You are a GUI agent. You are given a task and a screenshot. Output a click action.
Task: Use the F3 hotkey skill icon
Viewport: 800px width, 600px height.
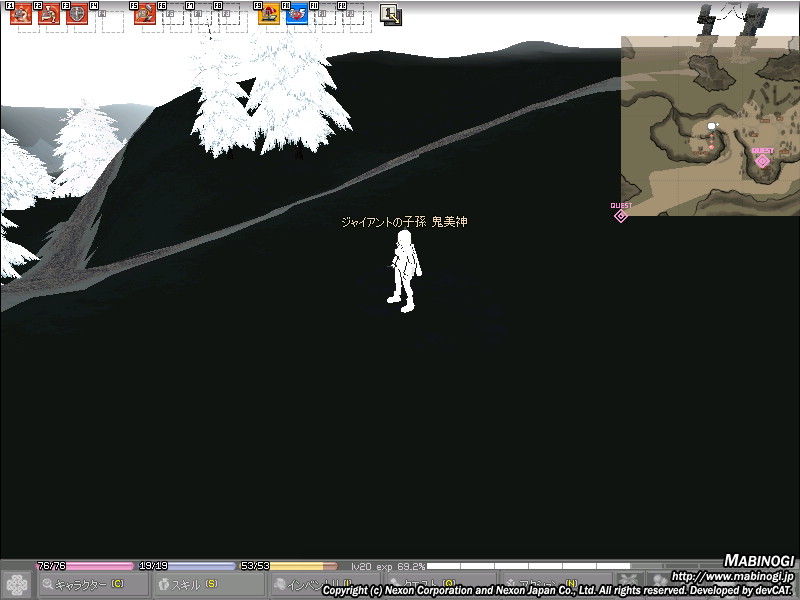click(77, 14)
